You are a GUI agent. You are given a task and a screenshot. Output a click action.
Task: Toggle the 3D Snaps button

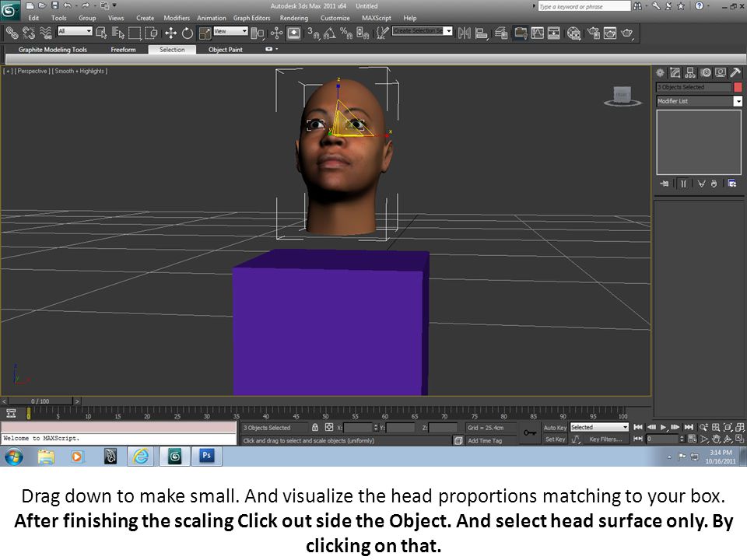click(313, 33)
